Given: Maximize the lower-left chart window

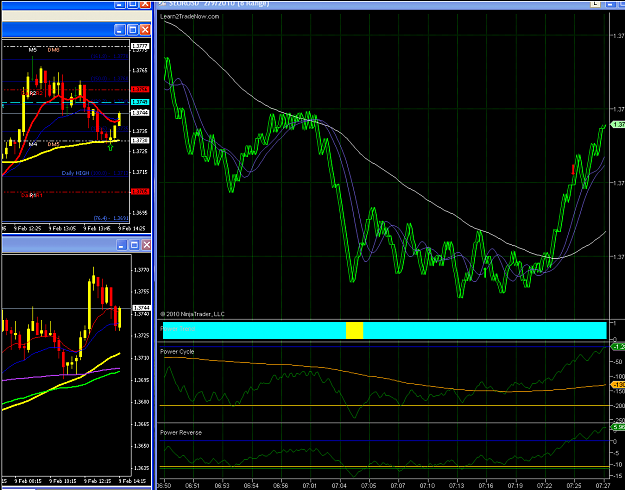Looking at the screenshot, I should [x=134, y=245].
